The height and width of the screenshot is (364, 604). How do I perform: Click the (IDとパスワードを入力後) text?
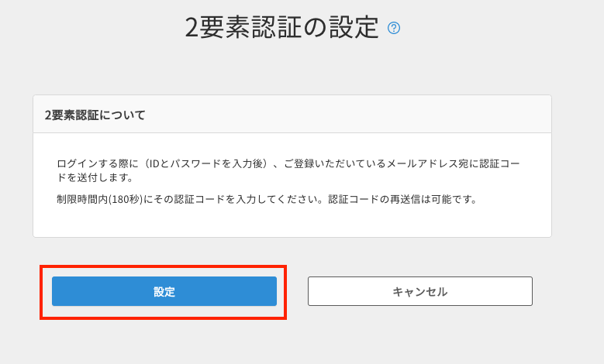click(x=195, y=164)
